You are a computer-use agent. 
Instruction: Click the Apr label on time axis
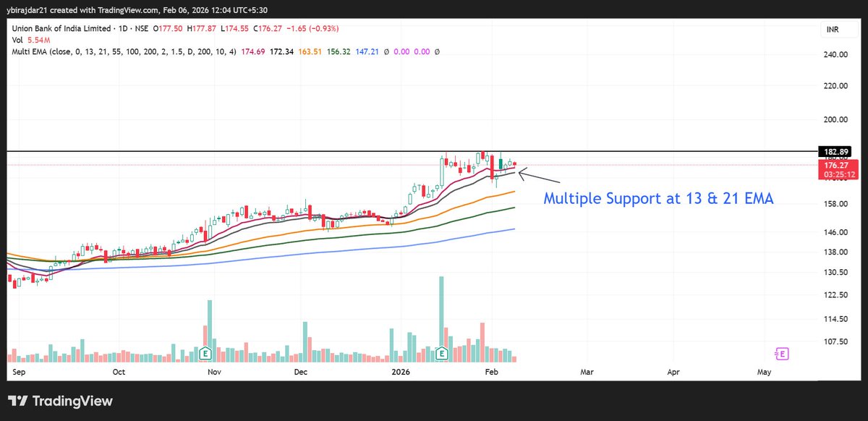coord(673,372)
